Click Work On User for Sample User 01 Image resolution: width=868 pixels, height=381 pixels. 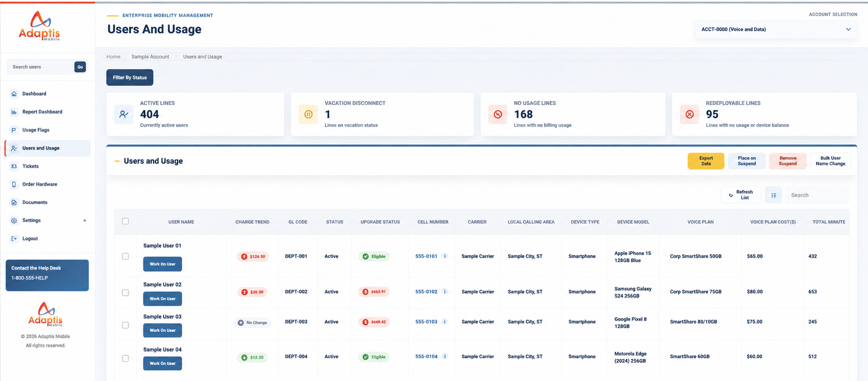coord(162,264)
